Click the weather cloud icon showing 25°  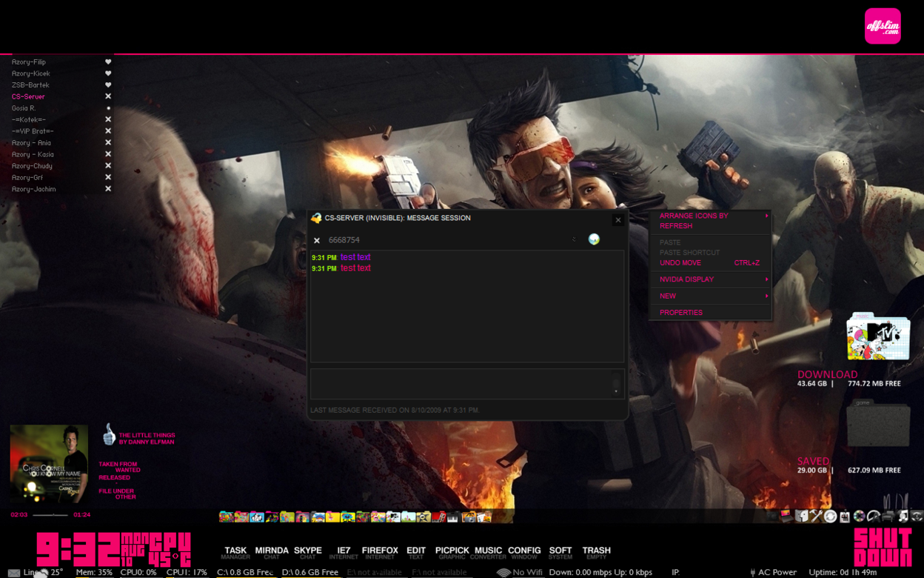point(44,573)
